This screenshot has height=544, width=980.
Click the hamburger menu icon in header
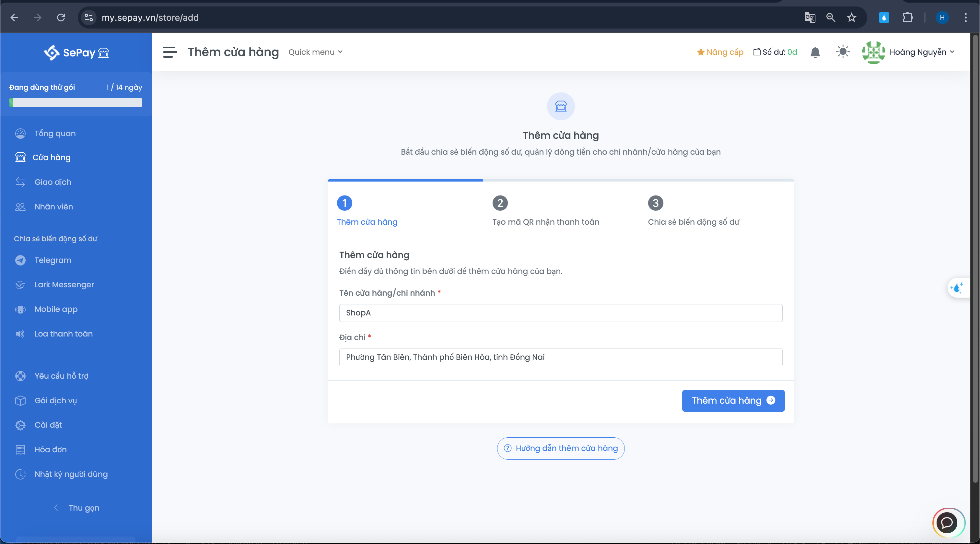point(170,52)
